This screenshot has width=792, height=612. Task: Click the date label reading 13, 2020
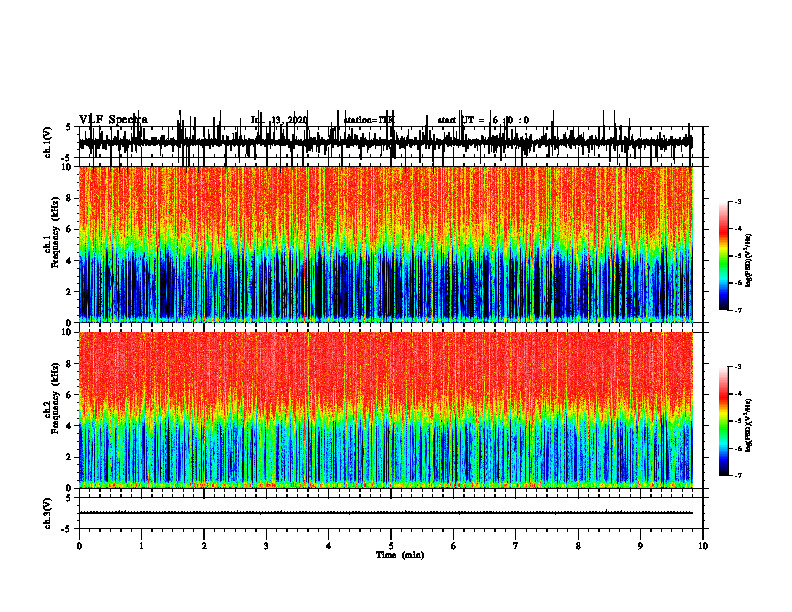289,120
